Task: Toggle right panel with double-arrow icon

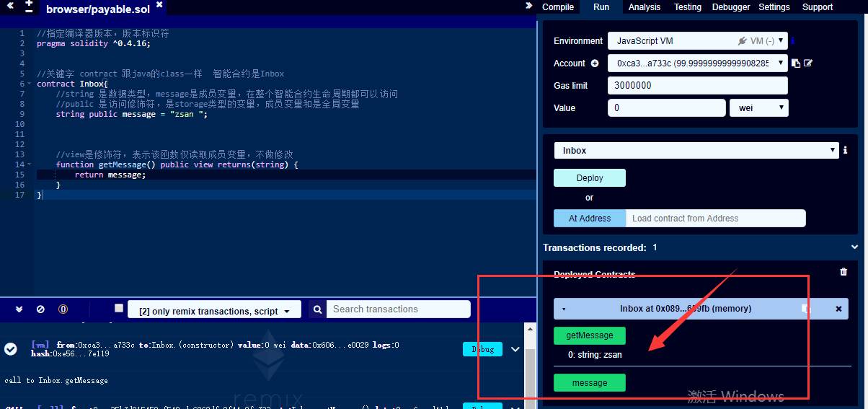Action: coord(530,6)
